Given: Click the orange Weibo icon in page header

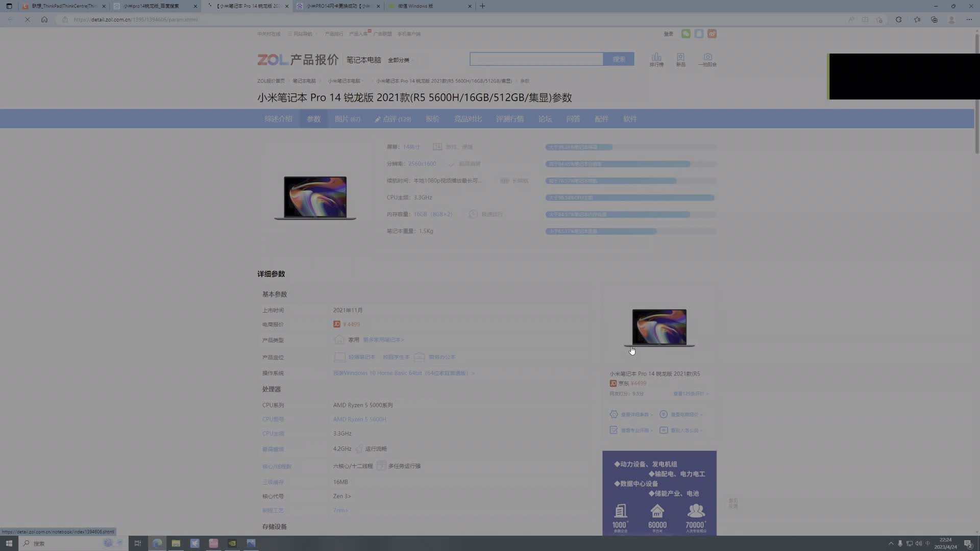Looking at the screenshot, I should click(x=712, y=34).
